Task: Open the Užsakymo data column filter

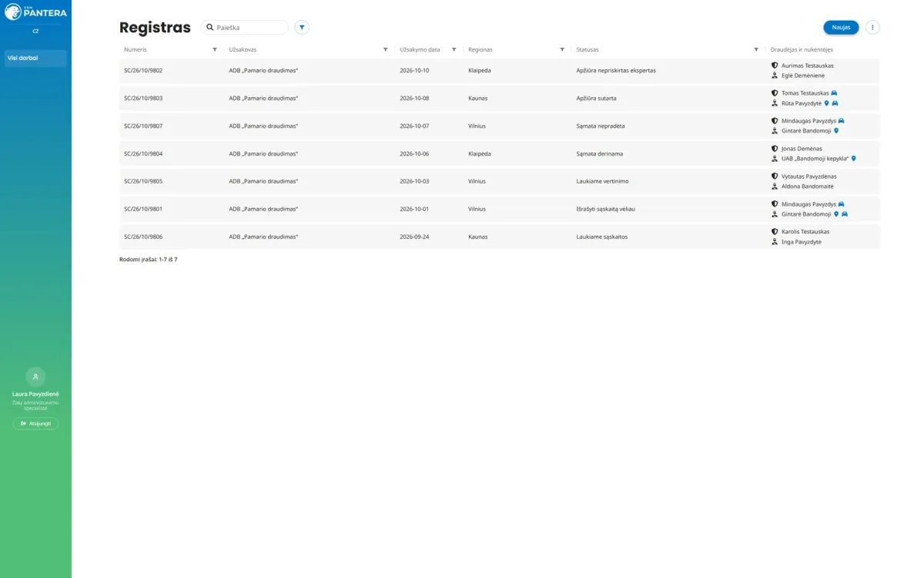Action: pos(454,50)
